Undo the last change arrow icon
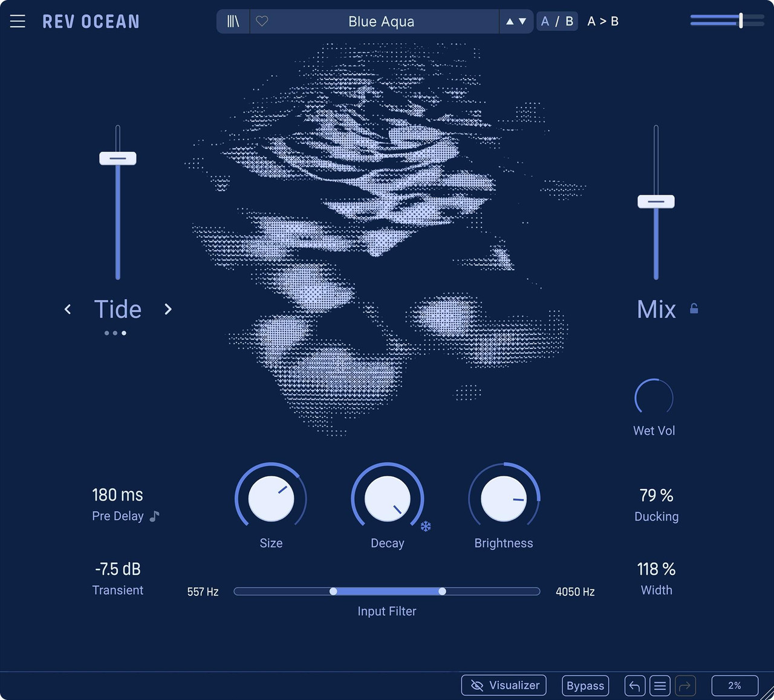774x700 pixels. (x=635, y=685)
